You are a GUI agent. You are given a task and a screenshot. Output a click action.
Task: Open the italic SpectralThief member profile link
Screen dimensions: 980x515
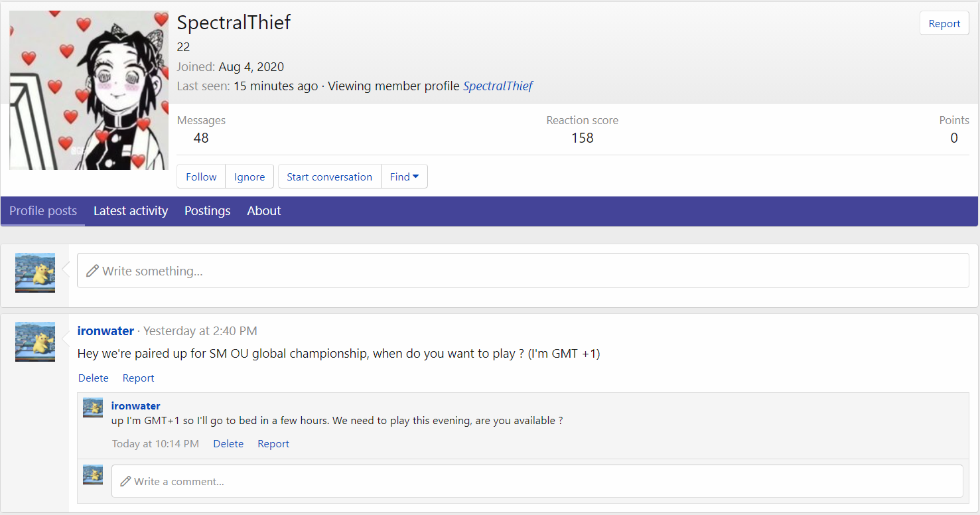498,86
